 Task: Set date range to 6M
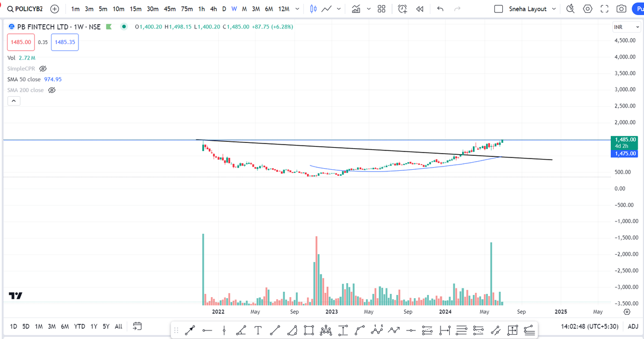[65, 326]
